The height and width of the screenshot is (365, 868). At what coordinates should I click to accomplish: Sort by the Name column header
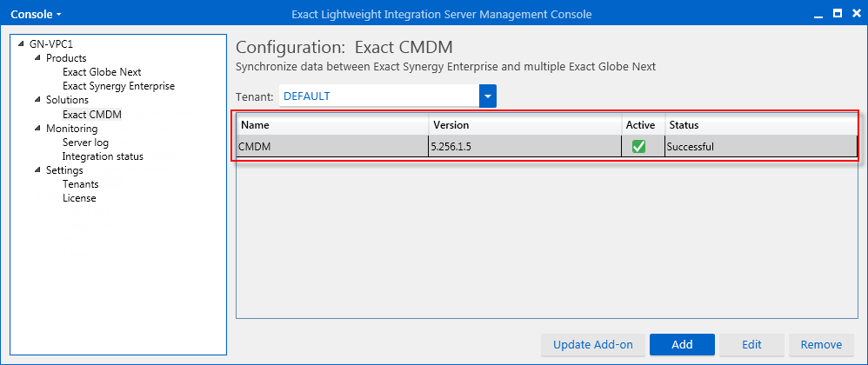(333, 125)
